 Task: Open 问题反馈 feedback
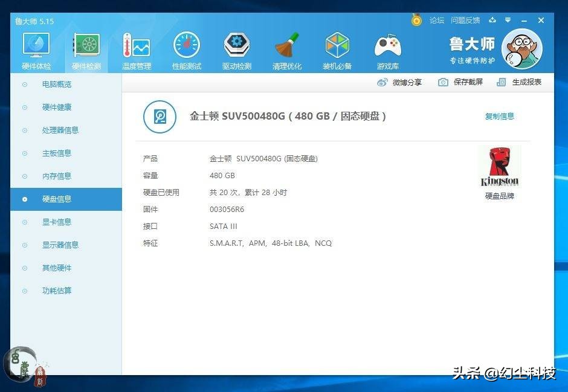tap(465, 20)
